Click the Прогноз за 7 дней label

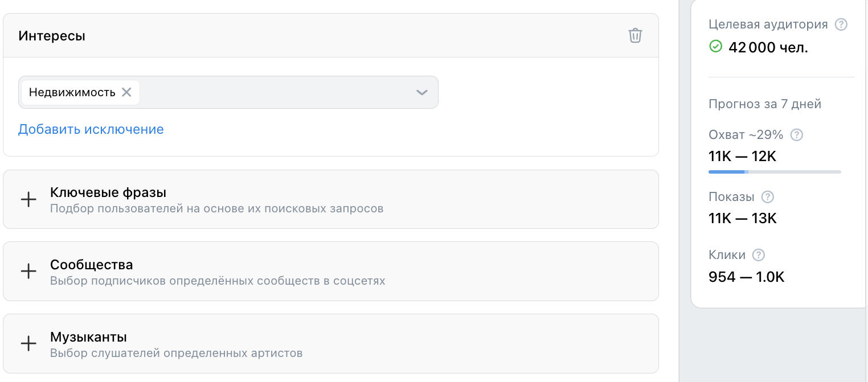[x=765, y=104]
